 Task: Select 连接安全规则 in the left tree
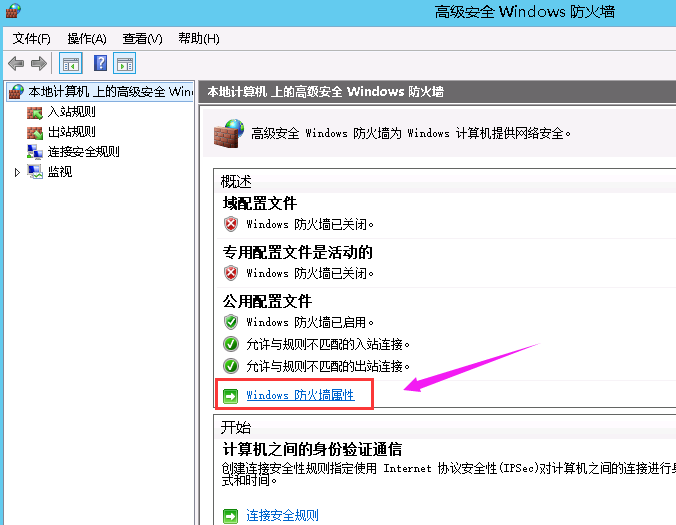(x=84, y=152)
